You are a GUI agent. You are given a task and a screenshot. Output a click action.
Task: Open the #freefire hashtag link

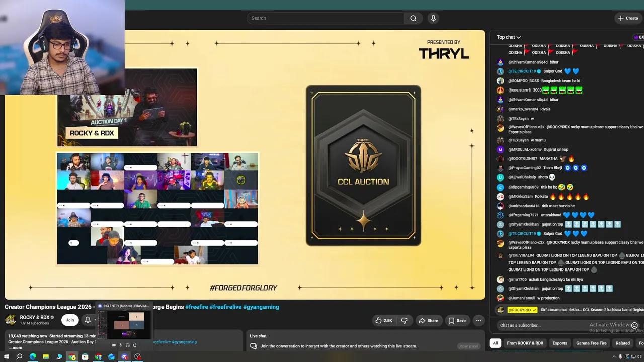pyautogui.click(x=196, y=307)
